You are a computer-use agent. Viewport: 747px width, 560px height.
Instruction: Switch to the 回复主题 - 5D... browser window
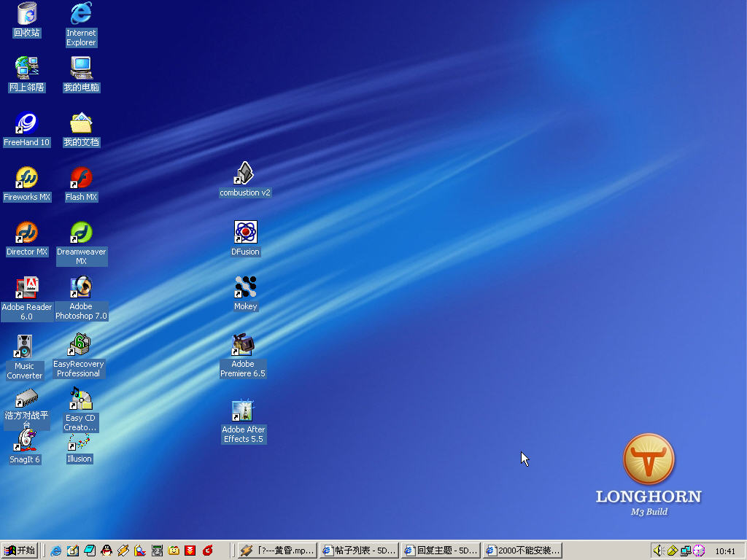(x=441, y=551)
